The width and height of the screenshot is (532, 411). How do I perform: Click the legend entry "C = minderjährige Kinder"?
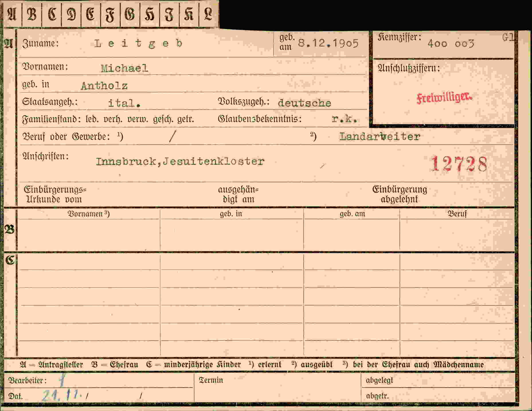tap(194, 364)
